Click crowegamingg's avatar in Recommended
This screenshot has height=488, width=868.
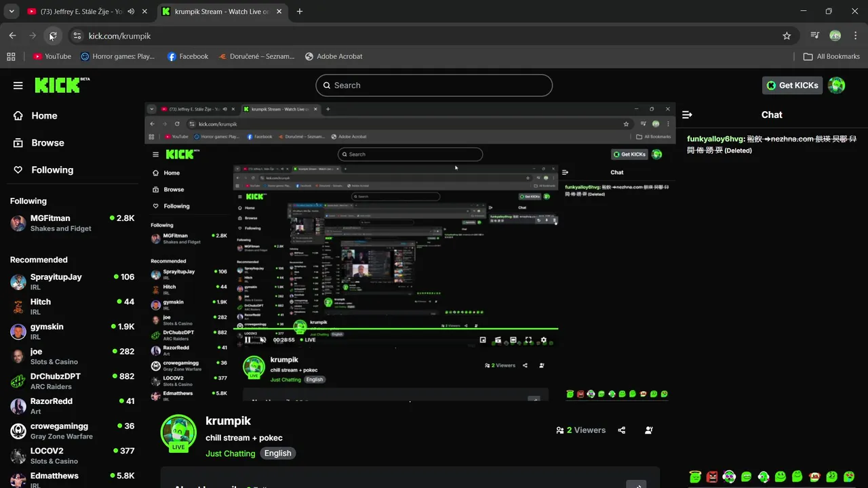(18, 431)
